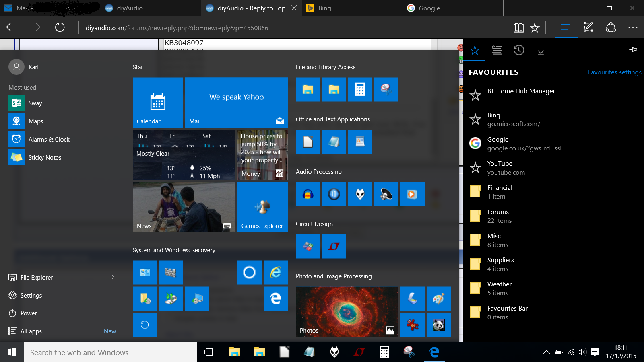
Task: Click the taskbar clock and date
Action: click(x=621, y=352)
